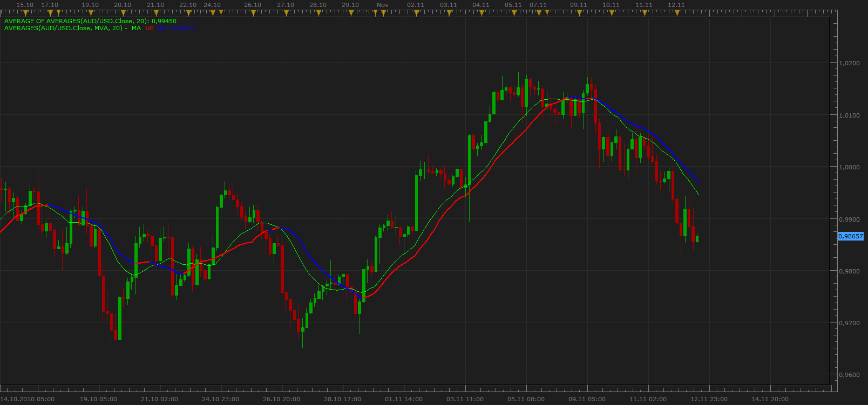The image size is (868, 405).
Task: Select the orange marker beneath 29.10
Action: point(350,12)
